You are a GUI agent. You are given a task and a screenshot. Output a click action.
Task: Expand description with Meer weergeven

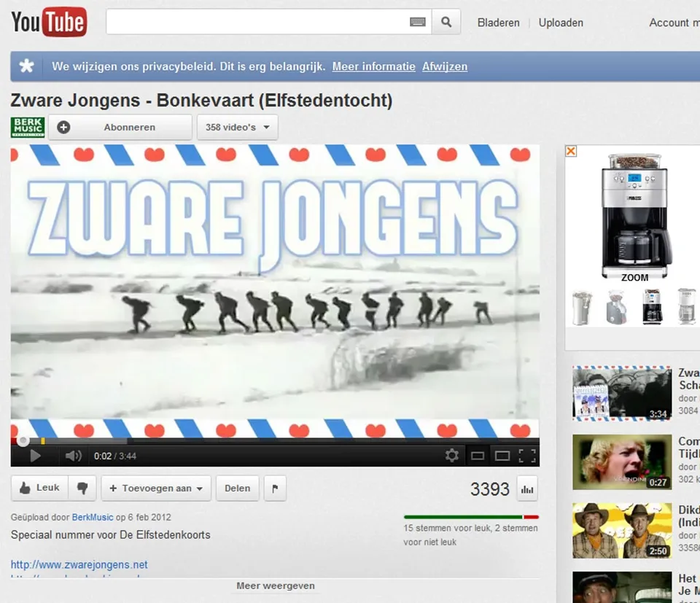[276, 586]
